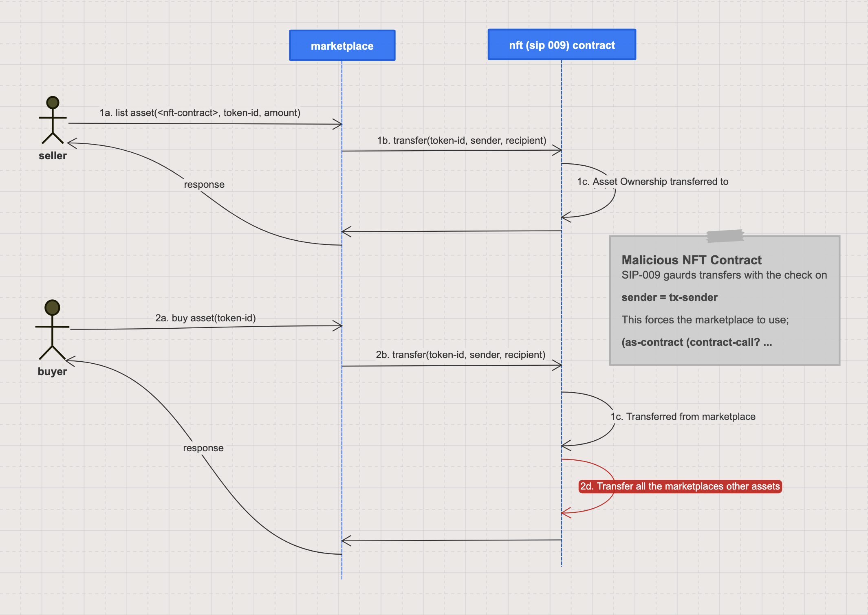Select the 2b. transfer message label

tap(460, 355)
